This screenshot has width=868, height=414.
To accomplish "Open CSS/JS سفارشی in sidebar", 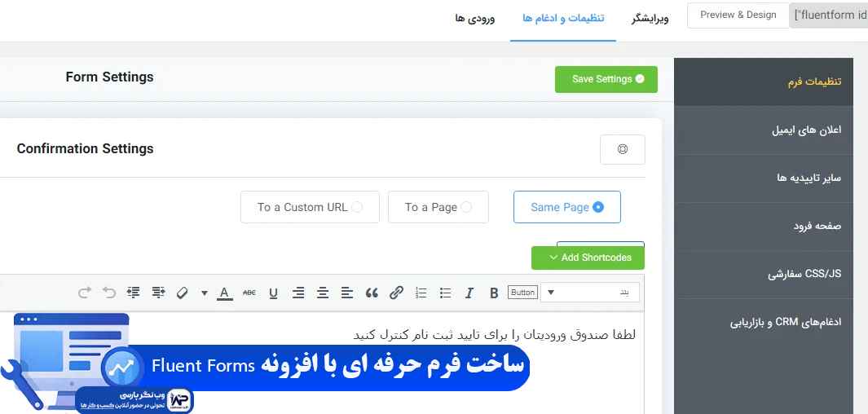I will (x=764, y=275).
